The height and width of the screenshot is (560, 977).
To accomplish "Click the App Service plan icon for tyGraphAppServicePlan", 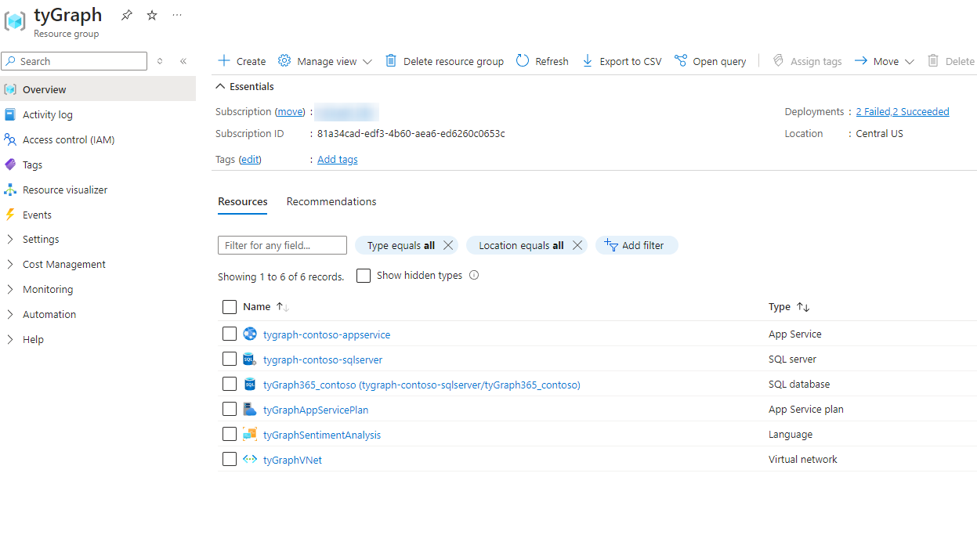I will point(250,409).
